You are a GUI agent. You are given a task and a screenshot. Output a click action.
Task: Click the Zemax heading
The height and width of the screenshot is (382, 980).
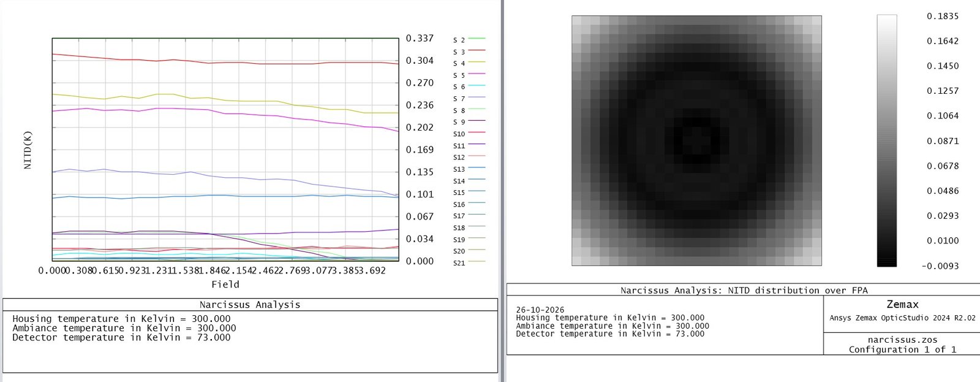click(902, 305)
